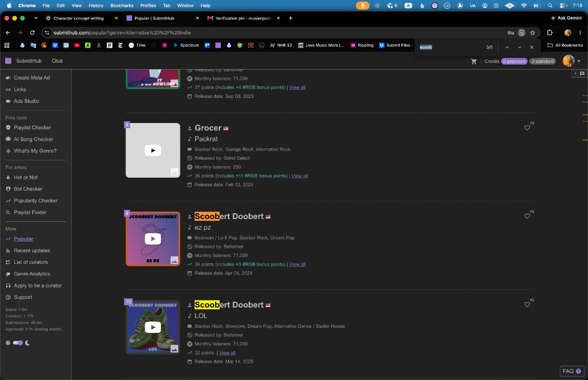
Task: Open the Popularity Checker
Action: [x=36, y=201]
